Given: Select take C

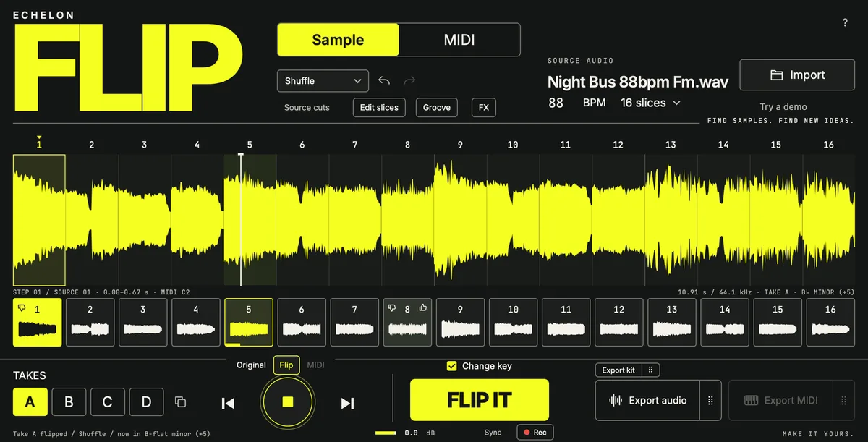Looking at the screenshot, I should coord(108,402).
